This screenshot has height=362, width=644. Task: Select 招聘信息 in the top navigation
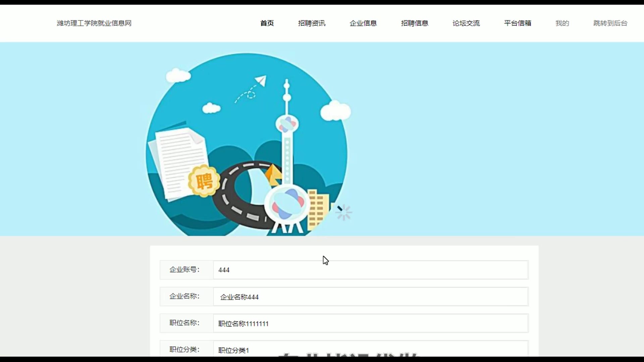tap(415, 23)
